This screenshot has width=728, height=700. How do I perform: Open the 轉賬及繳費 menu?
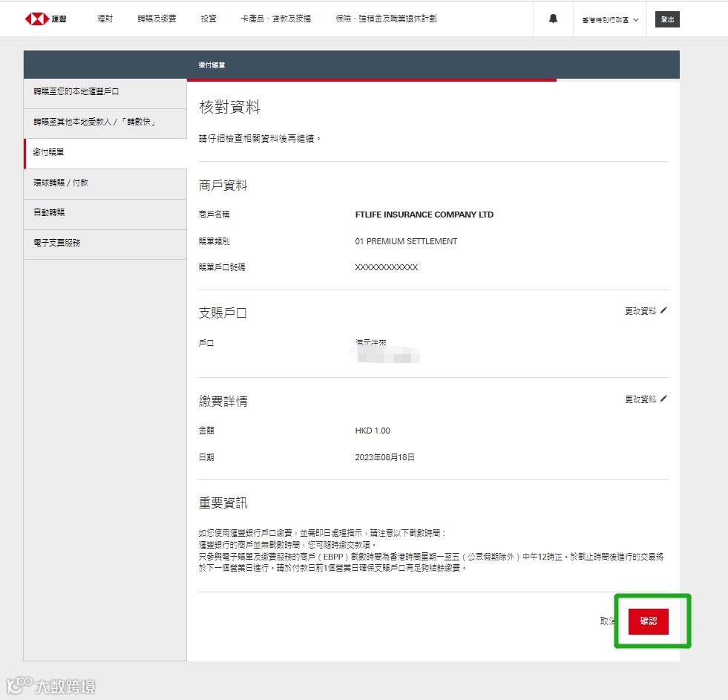pos(157,19)
